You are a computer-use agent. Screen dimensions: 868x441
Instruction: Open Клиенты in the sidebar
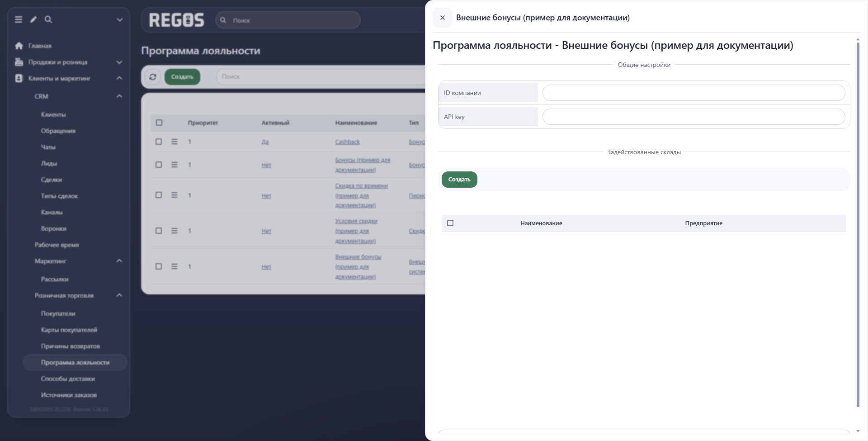click(53, 114)
